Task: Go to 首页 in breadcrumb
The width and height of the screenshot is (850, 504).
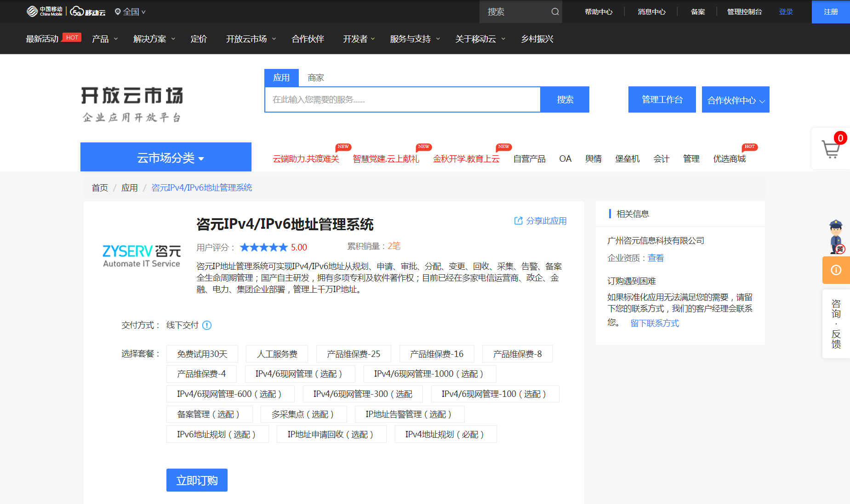Action: click(x=100, y=187)
